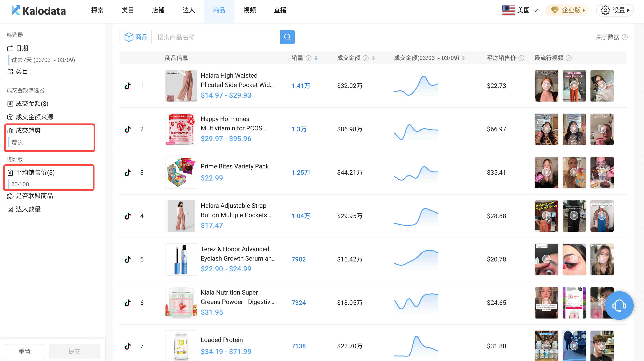Screen dimensions: 644x361
Task: Click the Kalodata logo
Action: click(39, 11)
